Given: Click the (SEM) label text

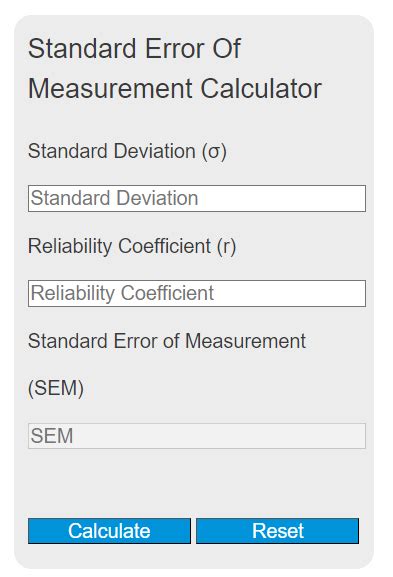Looking at the screenshot, I should click(x=56, y=388).
